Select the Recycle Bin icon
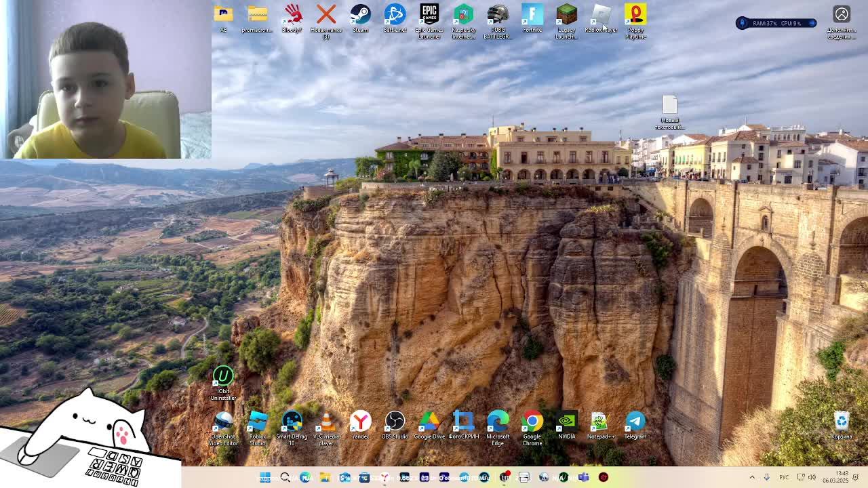The image size is (868, 488). 842,426
